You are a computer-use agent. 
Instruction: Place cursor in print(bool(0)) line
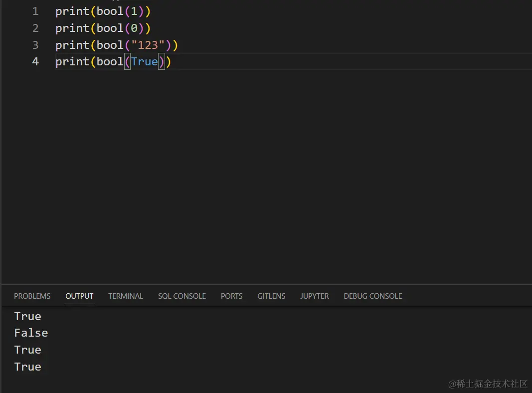(103, 28)
